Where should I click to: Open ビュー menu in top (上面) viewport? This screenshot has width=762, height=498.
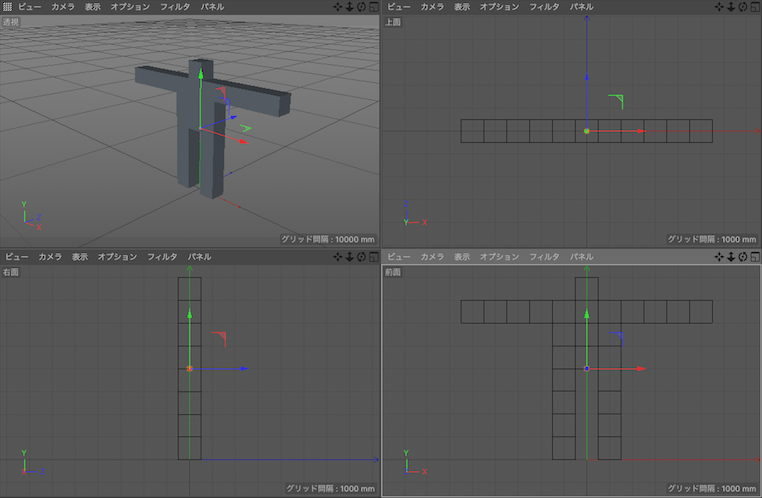tap(399, 7)
